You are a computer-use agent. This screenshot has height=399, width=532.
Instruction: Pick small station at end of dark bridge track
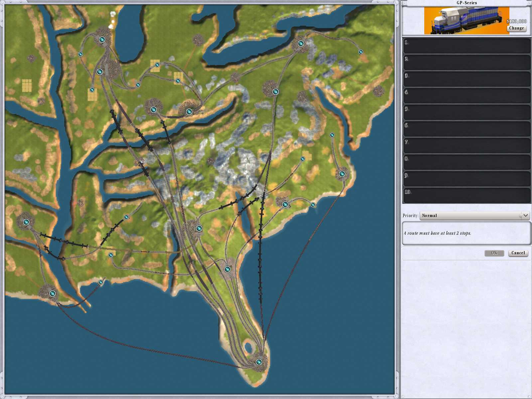coord(126,217)
